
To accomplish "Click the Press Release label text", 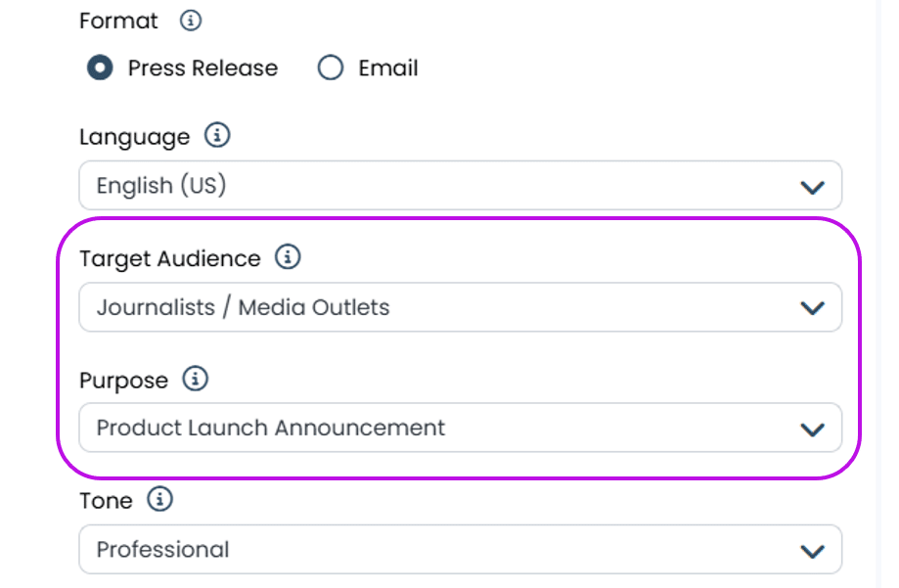I will tap(202, 68).
